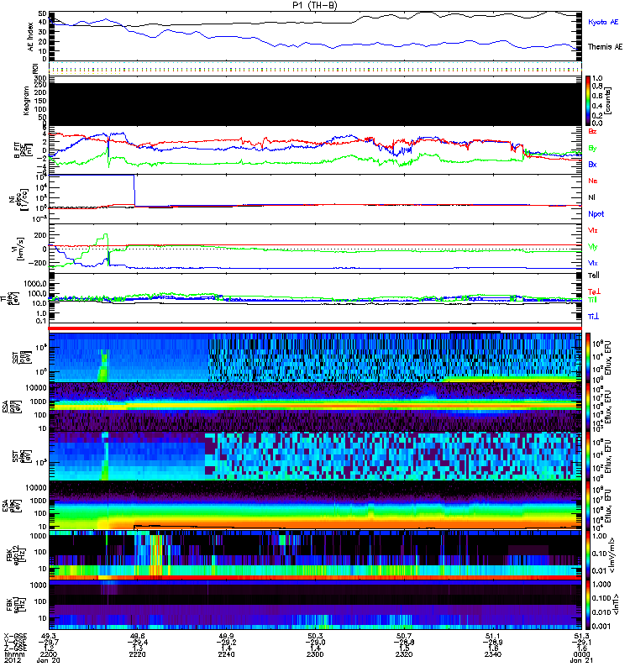Click the black Ni legend label
The height and width of the screenshot is (672, 630).
591,197
